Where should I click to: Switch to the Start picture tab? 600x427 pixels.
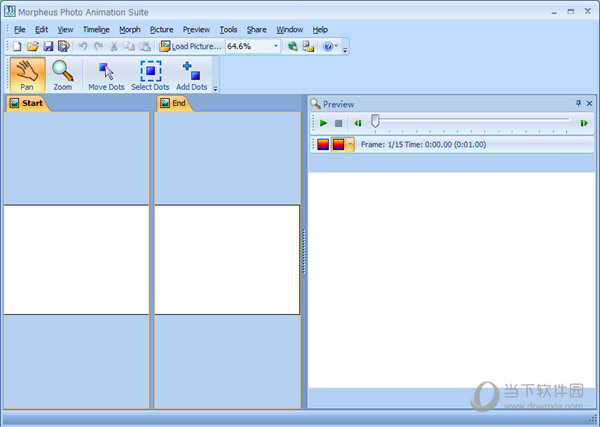tap(26, 103)
